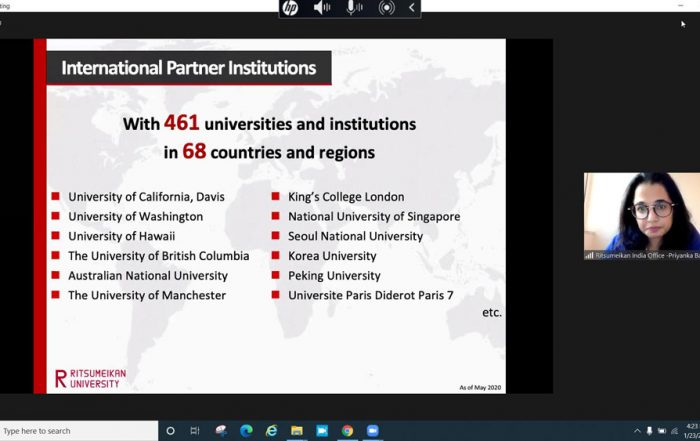The height and width of the screenshot is (441, 700).
Task: Click Universite Paris Diderot Paris 7
Action: coord(371,295)
